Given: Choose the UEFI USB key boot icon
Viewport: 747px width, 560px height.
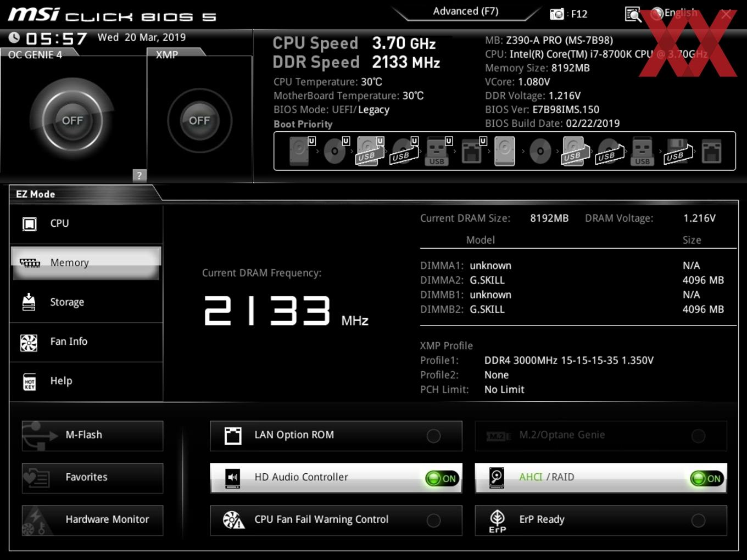Looking at the screenshot, I should pos(438,151).
